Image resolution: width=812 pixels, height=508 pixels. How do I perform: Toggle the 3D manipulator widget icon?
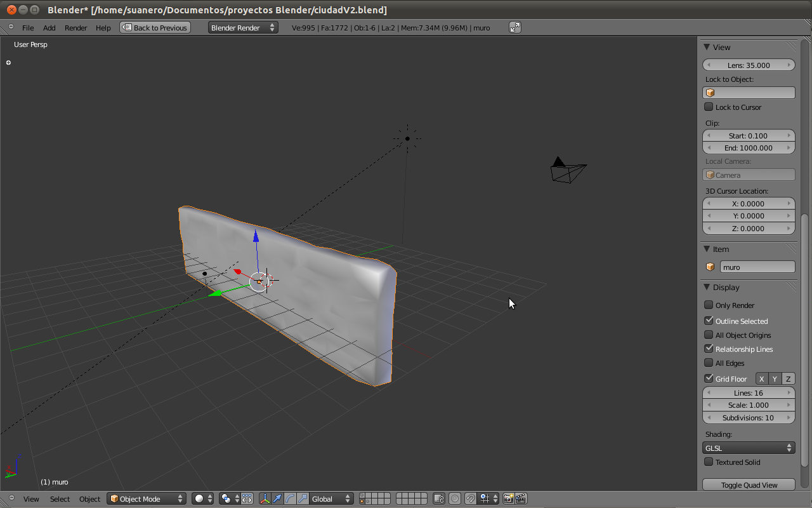(265, 499)
